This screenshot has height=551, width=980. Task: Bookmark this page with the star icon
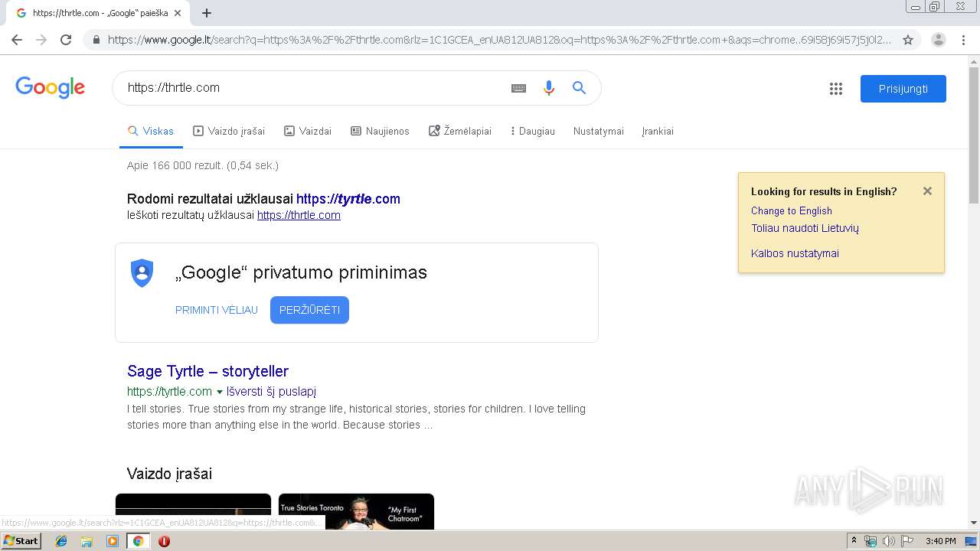(908, 40)
